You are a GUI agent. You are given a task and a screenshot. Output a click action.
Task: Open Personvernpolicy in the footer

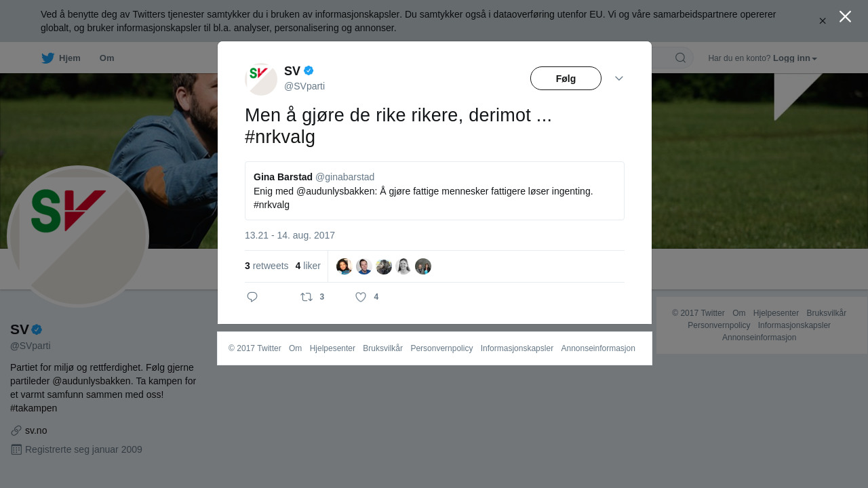[x=441, y=348]
